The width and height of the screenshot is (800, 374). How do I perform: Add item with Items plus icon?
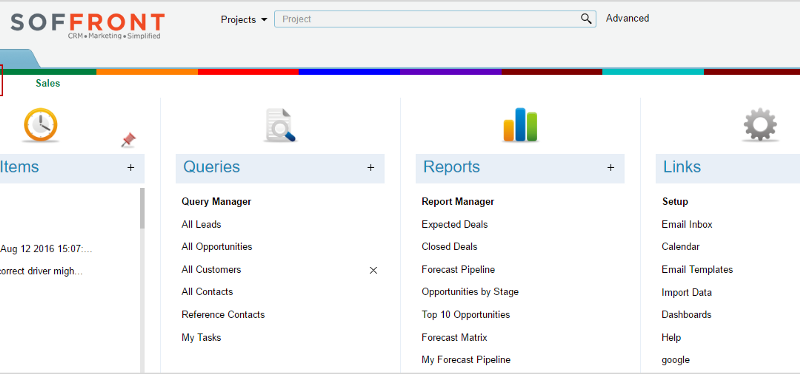pos(131,167)
